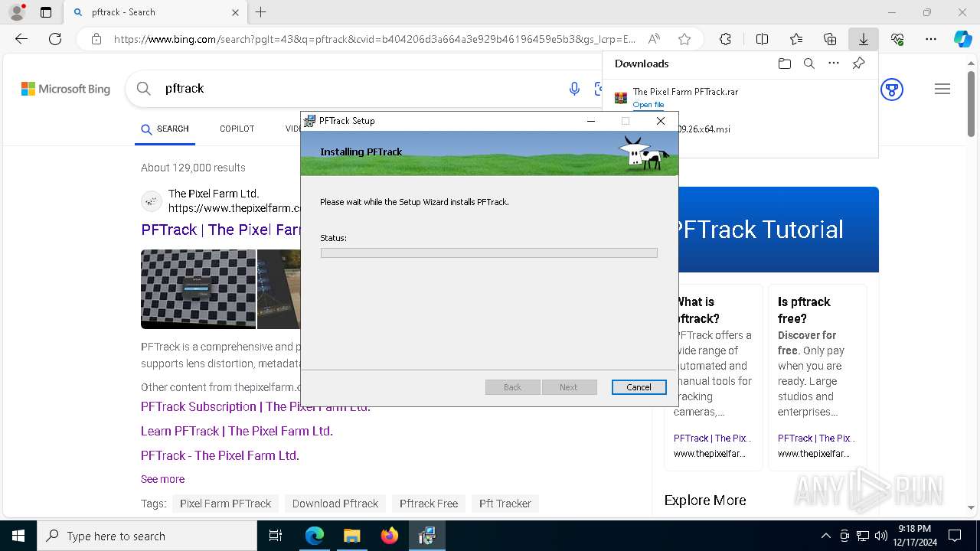Expand See more sub-links

click(162, 479)
